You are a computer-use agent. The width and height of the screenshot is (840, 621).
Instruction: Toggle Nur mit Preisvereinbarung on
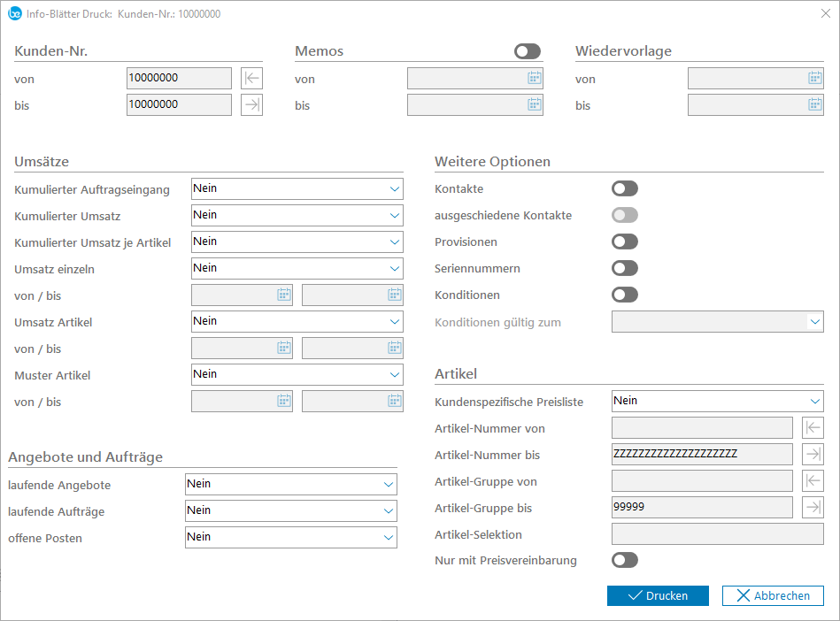[x=625, y=560]
